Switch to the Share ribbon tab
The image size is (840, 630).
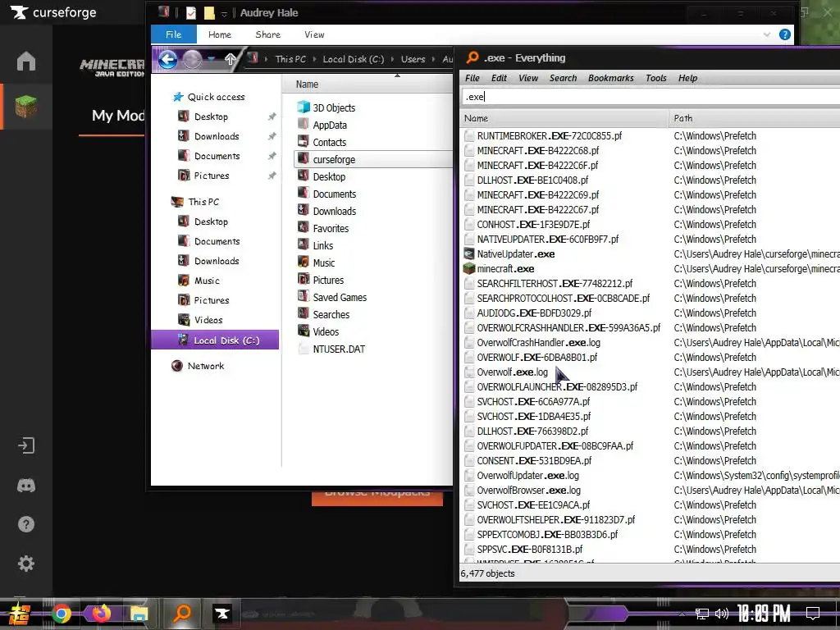tap(268, 34)
